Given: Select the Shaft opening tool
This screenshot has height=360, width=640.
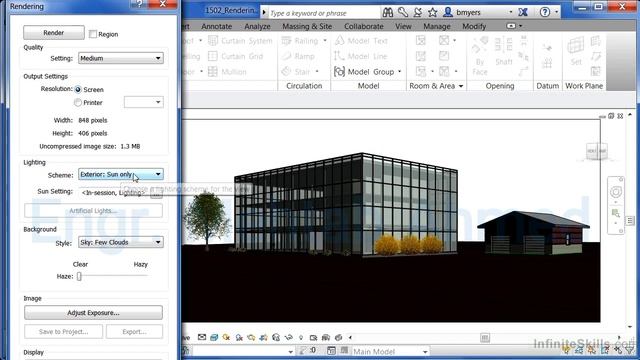Looking at the screenshot, I should (x=504, y=51).
